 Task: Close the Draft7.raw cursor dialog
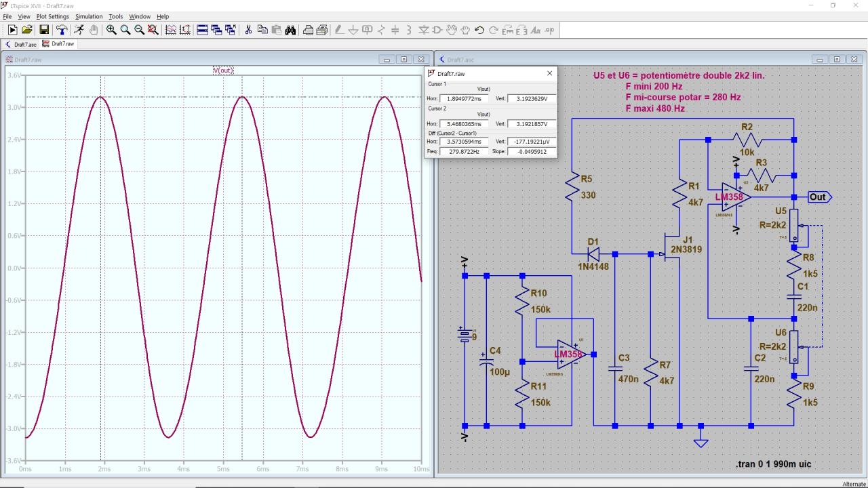click(549, 73)
